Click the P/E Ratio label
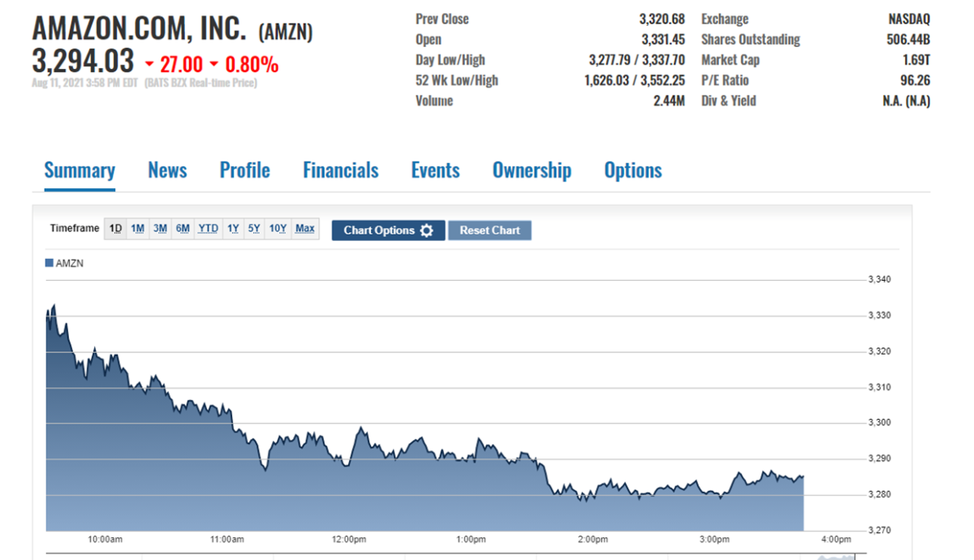This screenshot has height=560, width=974. [725, 80]
